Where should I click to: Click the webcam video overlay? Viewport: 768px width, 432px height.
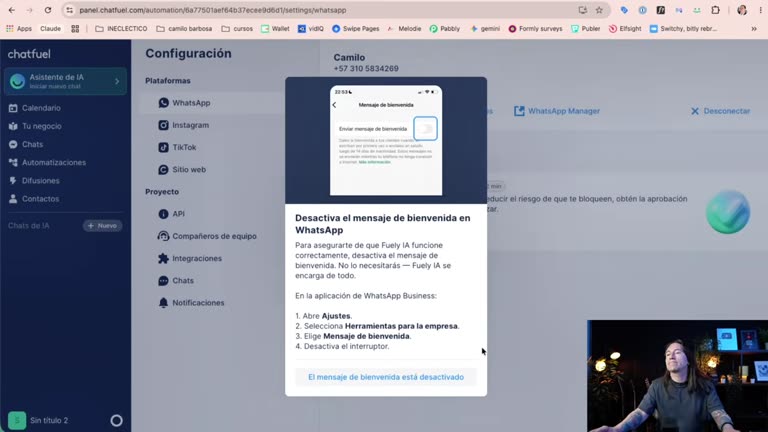677,376
